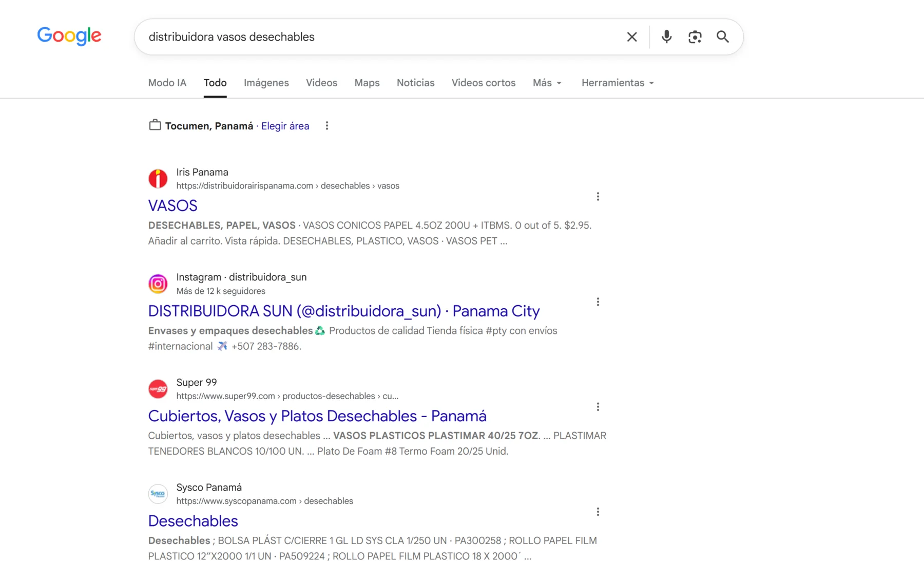Screen dimensions: 924x561
Task: Open options menu for the Sysco Panamá result
Action: click(598, 512)
